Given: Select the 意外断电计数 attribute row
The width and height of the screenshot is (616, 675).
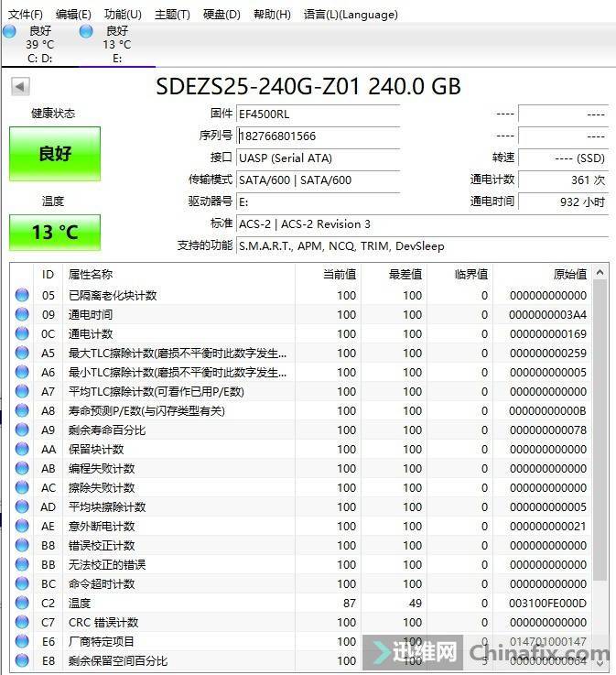Looking at the screenshot, I should click(x=301, y=526).
